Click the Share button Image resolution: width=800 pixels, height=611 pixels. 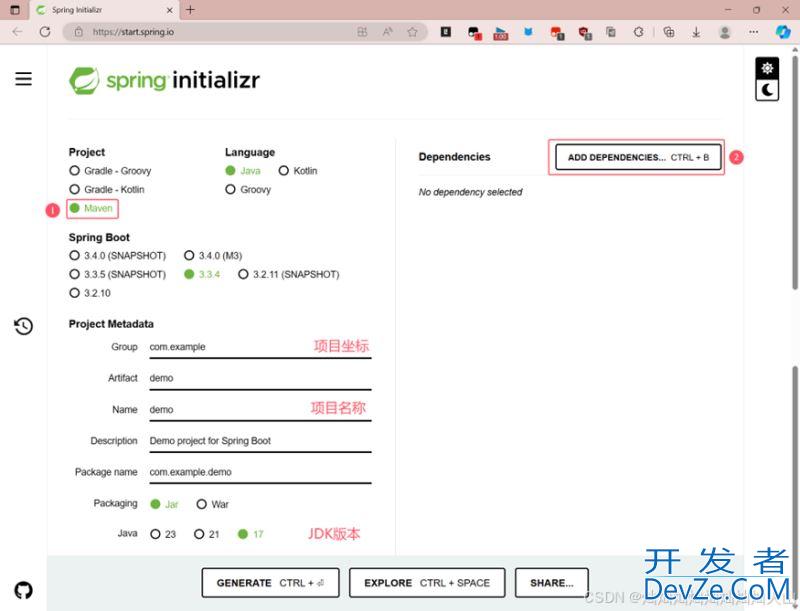pyautogui.click(x=552, y=582)
